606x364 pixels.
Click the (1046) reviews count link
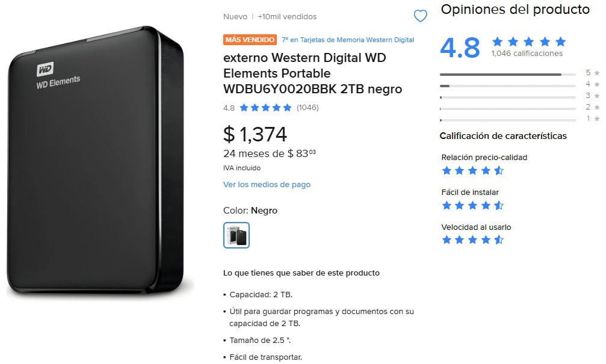click(308, 108)
